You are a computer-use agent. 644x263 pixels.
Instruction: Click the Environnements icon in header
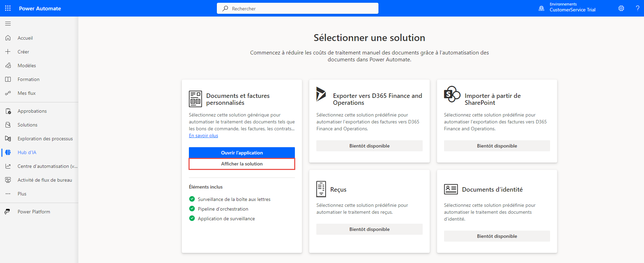[x=541, y=8]
